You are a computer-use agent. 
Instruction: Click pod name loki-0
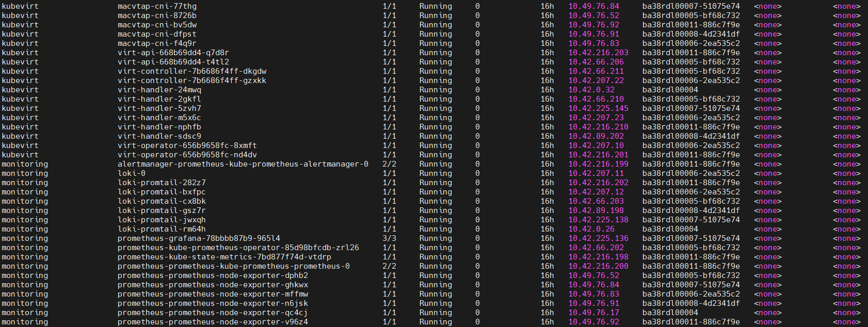(x=132, y=173)
